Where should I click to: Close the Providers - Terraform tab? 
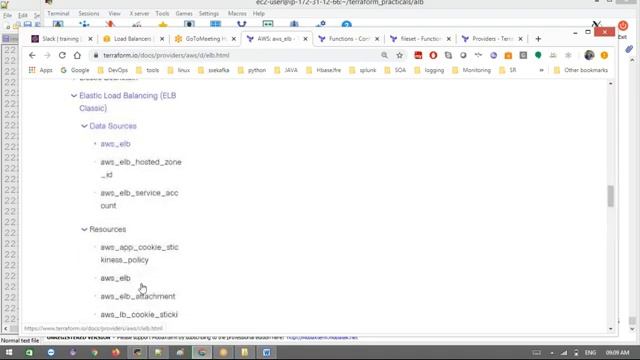pyautogui.click(x=520, y=39)
